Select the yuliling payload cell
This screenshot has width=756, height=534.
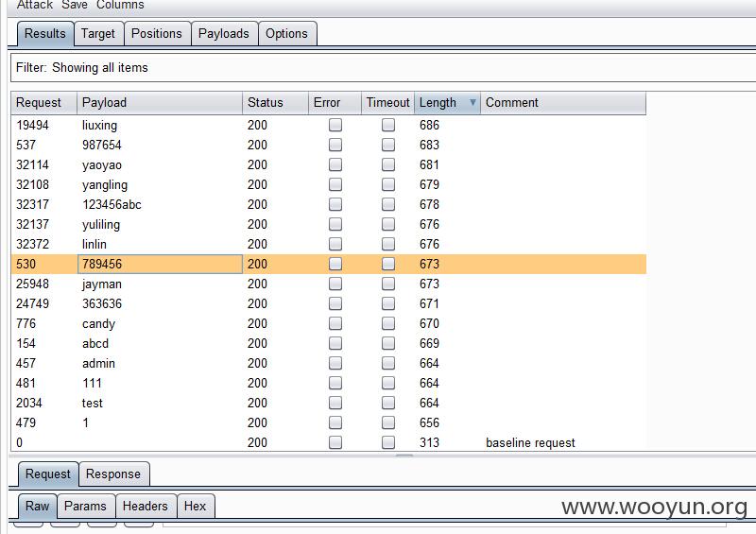point(160,224)
